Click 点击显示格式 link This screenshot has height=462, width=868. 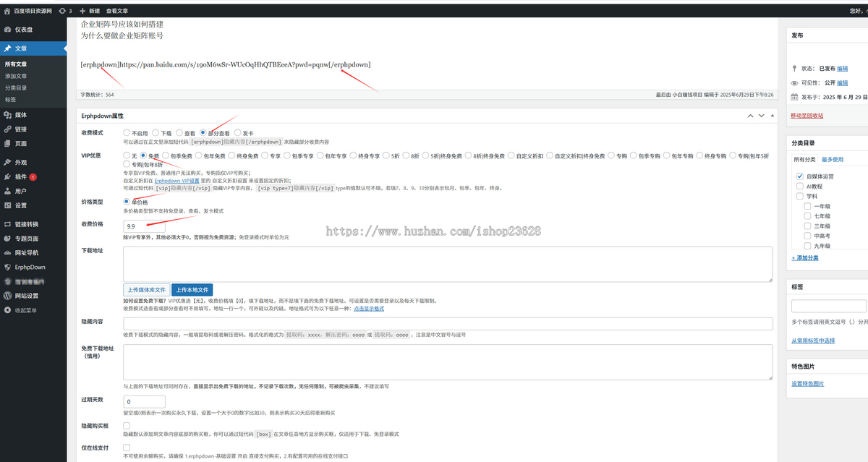coord(369,309)
